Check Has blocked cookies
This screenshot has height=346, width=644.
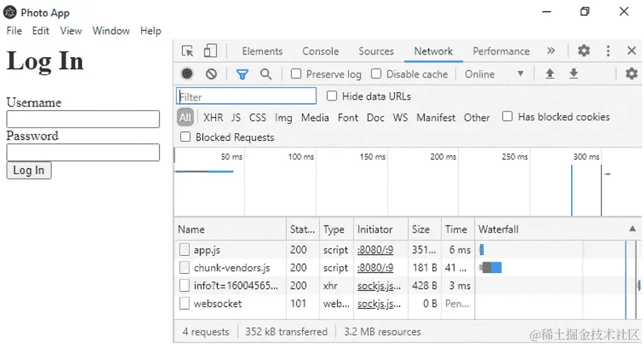tap(507, 116)
